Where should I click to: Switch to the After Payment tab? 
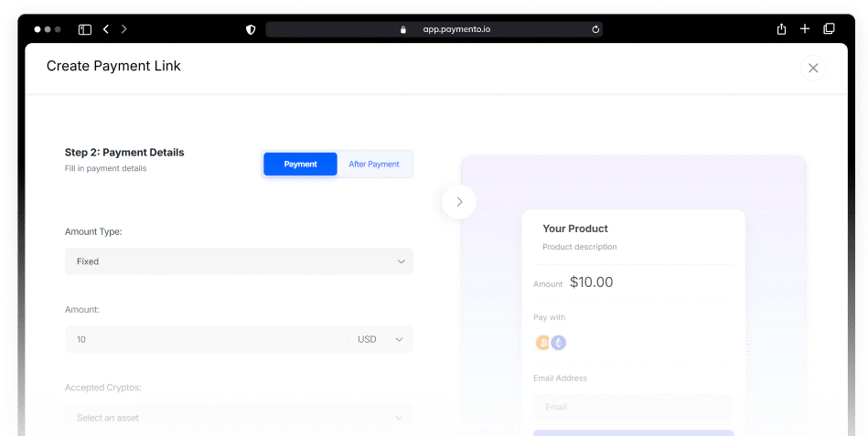pyautogui.click(x=374, y=164)
